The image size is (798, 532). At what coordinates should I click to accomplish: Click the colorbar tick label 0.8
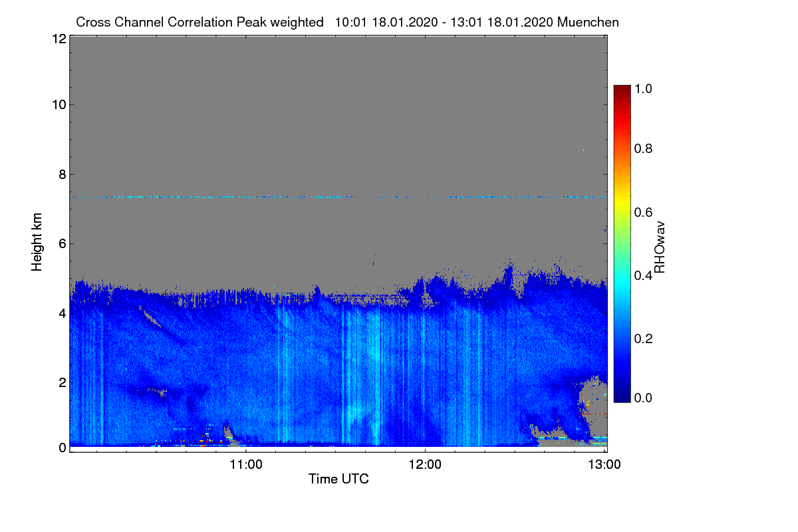coord(644,149)
